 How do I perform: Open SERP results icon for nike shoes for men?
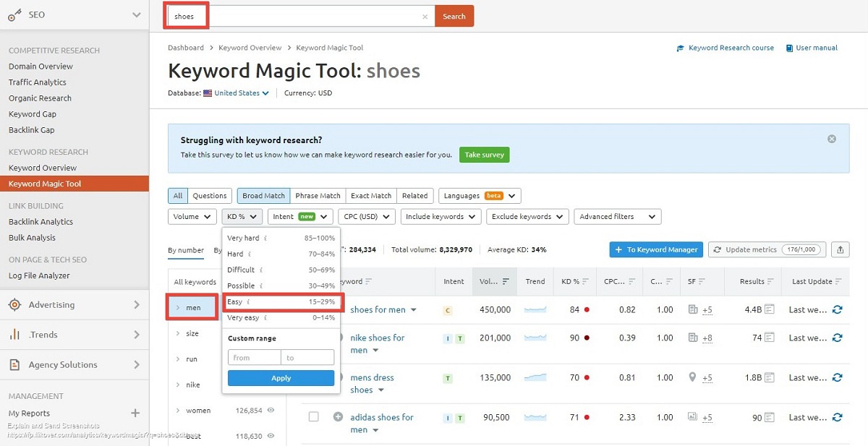click(770, 338)
